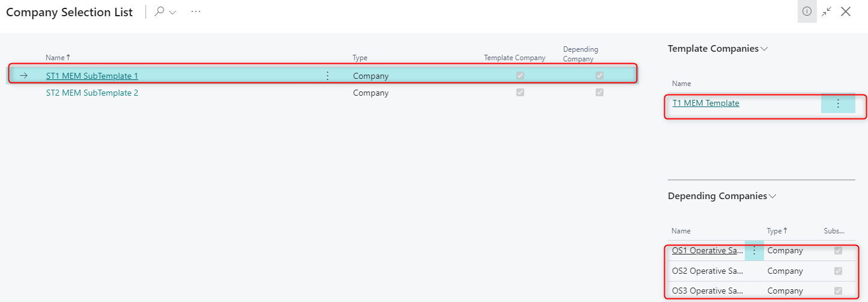The height and width of the screenshot is (302, 868).
Task: Expand the search dropdown chevron
Action: [x=173, y=13]
